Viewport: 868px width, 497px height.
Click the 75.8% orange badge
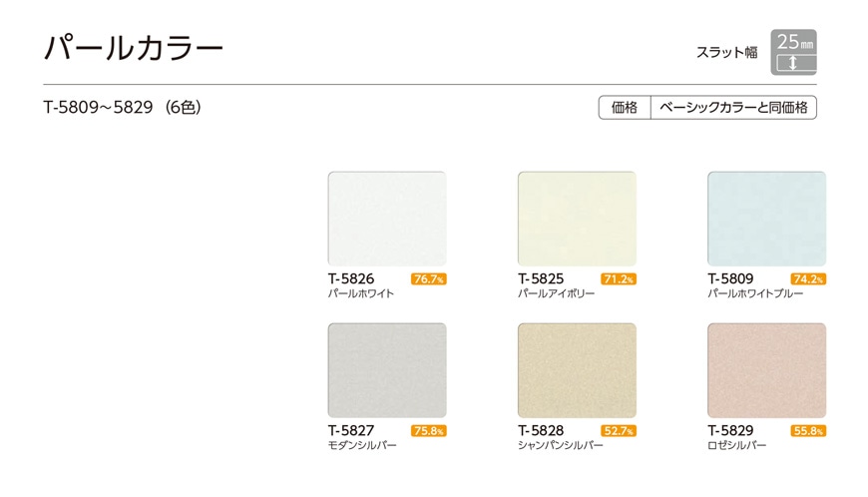[428, 431]
